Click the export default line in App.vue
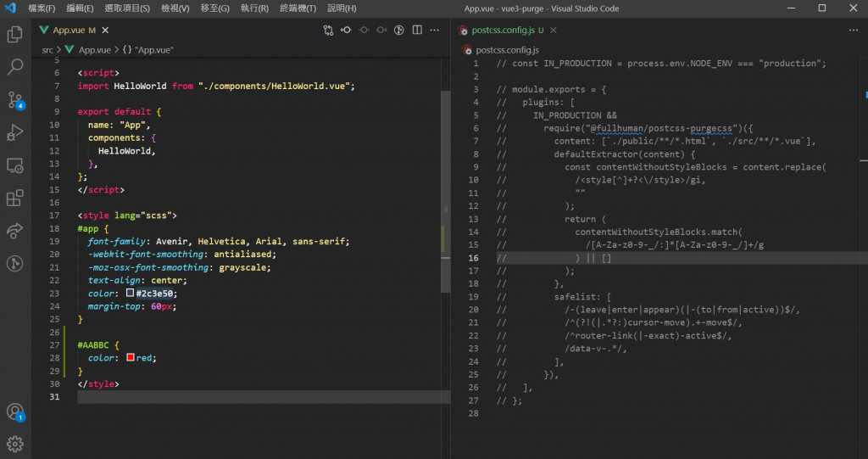The height and width of the screenshot is (459, 868). [x=119, y=112]
